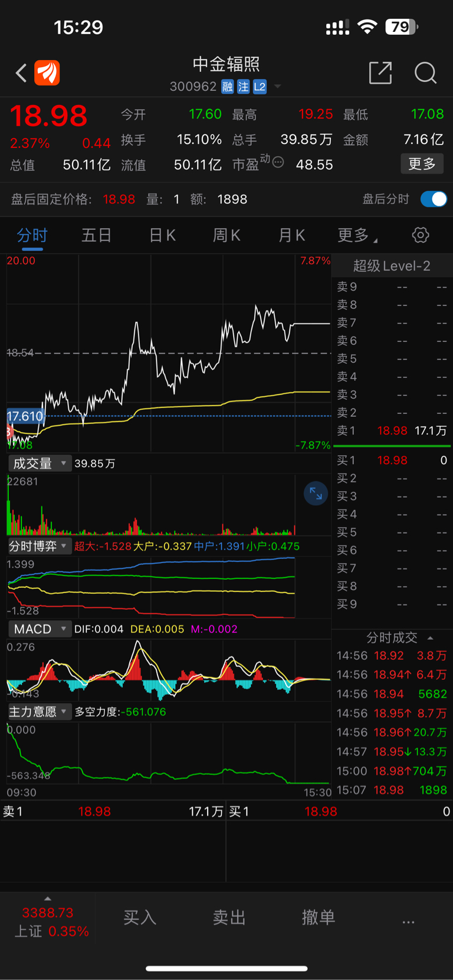Tap the 14:56 18.92 3.8万 trade row

392,656
